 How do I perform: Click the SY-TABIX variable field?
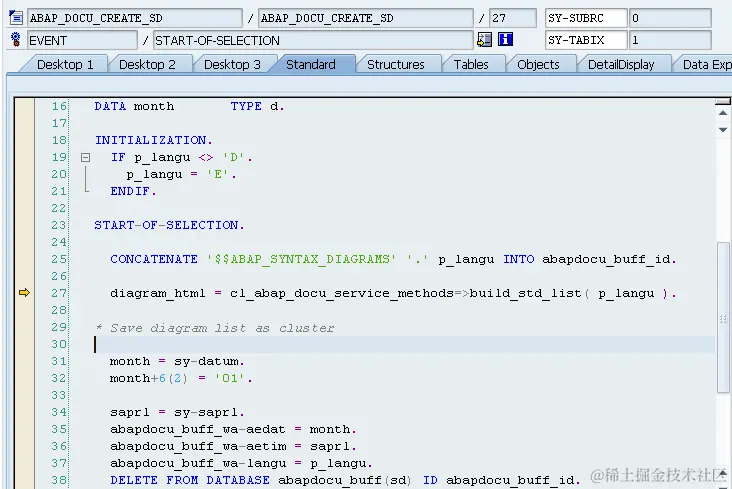586,40
